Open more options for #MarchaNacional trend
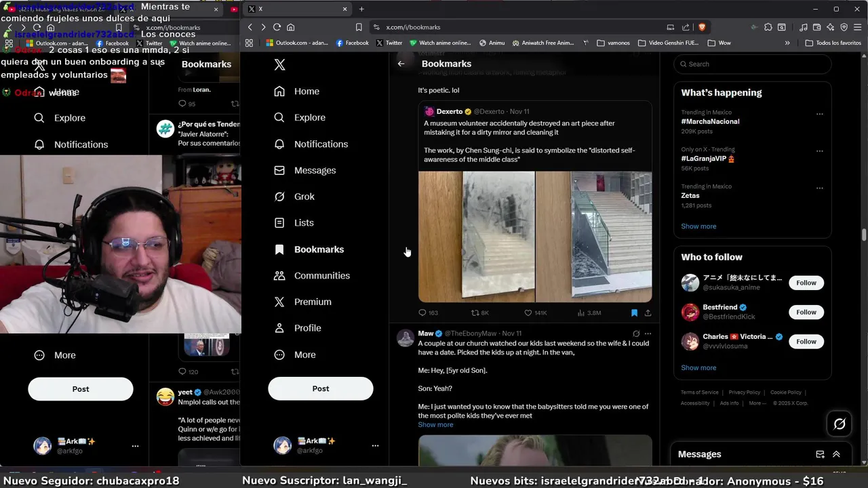868x488 pixels. tap(819, 114)
